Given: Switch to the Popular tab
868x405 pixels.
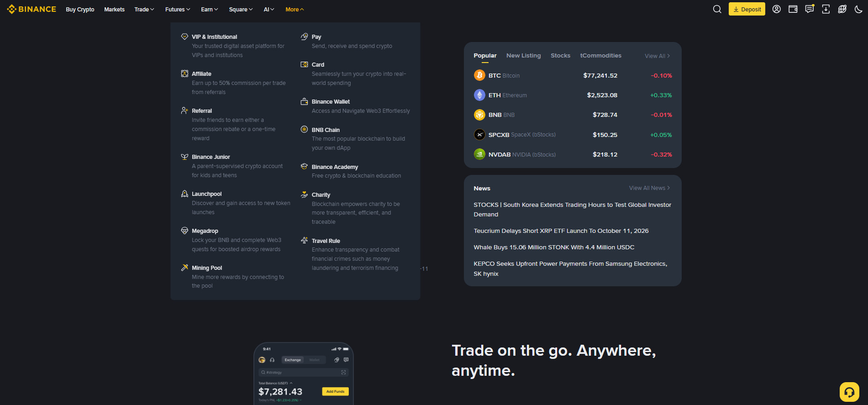Looking at the screenshot, I should click(x=485, y=56).
